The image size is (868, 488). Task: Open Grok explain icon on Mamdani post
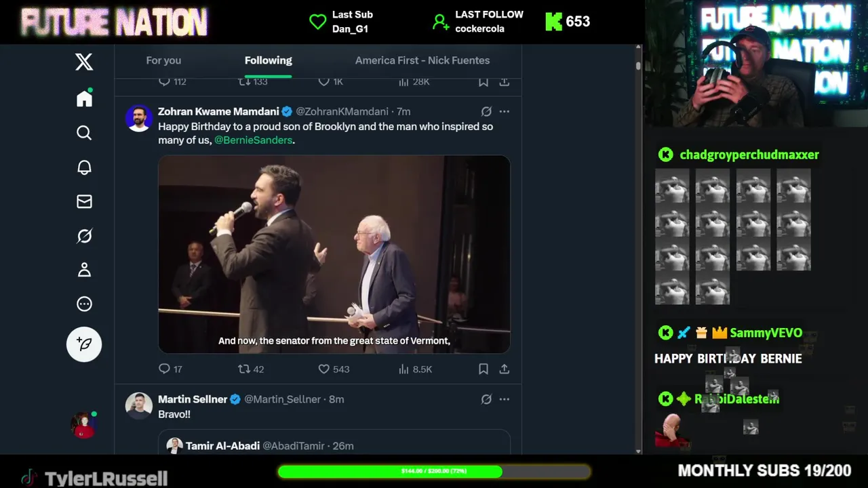pyautogui.click(x=486, y=112)
